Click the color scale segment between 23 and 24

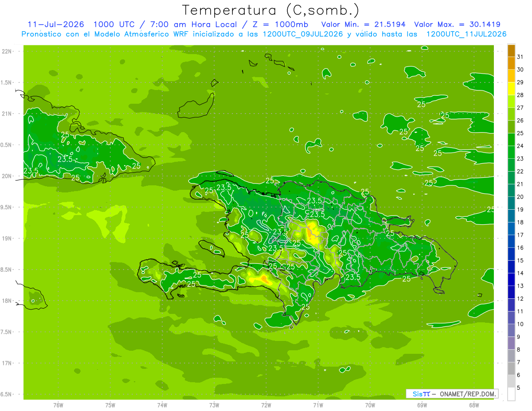coord(511,152)
